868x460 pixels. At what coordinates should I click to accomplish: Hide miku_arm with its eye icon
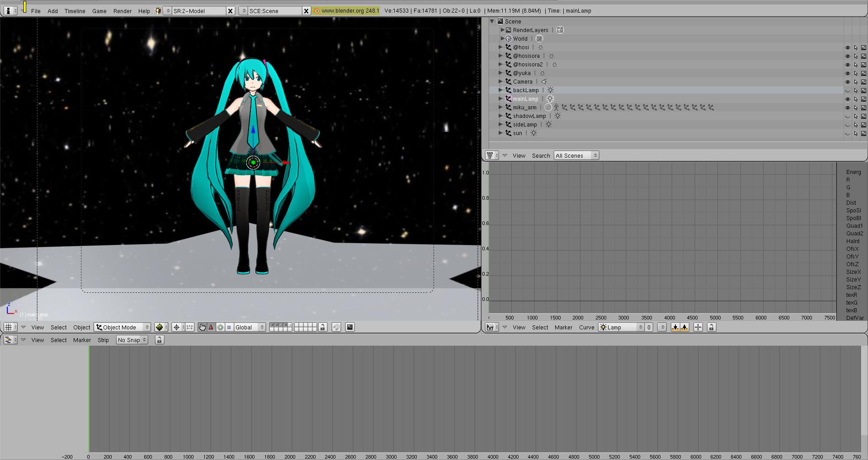coord(848,108)
